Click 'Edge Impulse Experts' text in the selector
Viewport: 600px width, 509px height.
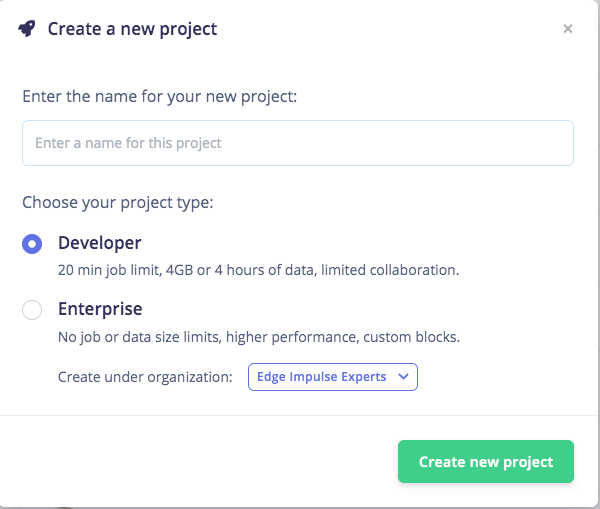coord(322,376)
